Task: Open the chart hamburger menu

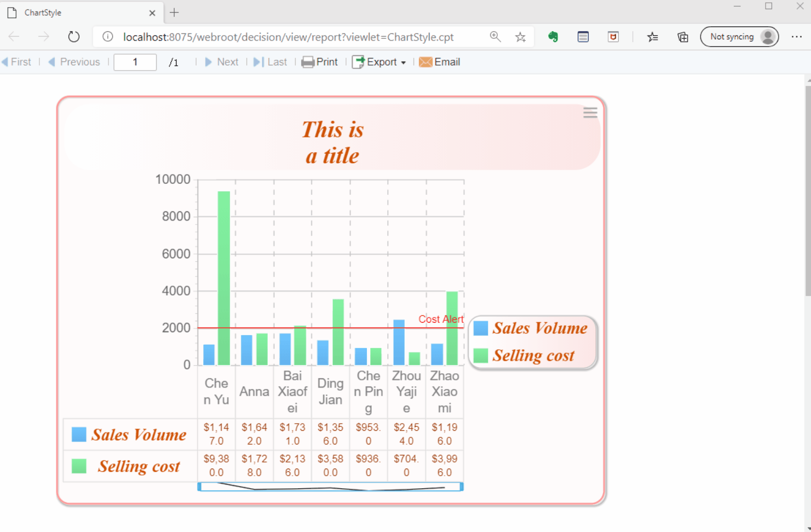Action: point(590,113)
